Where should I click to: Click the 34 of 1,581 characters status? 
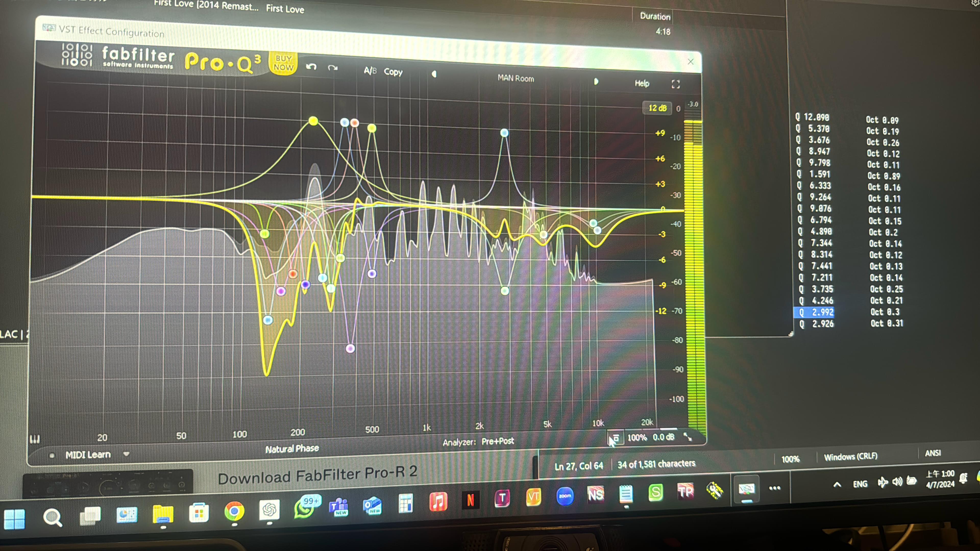(x=656, y=464)
